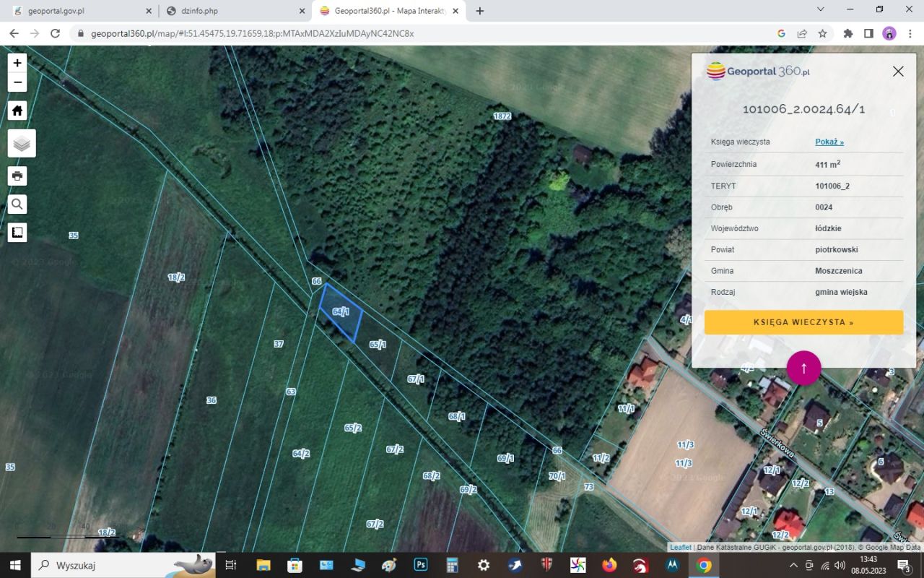This screenshot has height=578, width=924.
Task: Open the Chrome three-dot menu
Action: [910, 33]
